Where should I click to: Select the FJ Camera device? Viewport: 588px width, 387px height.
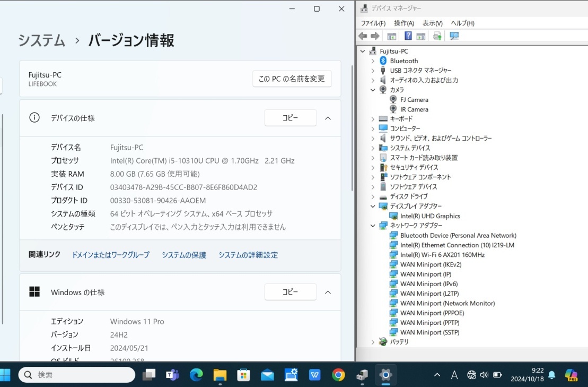point(414,100)
